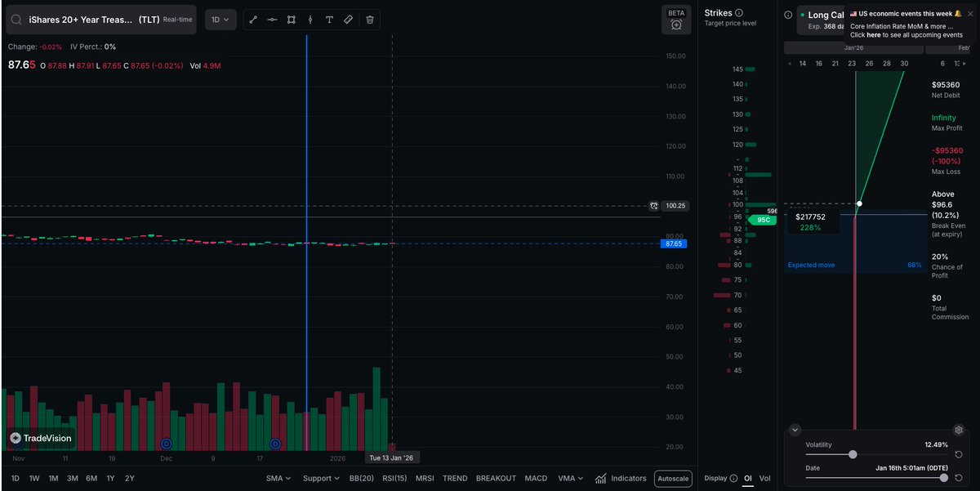Image resolution: width=980 pixels, height=491 pixels.
Task: Click the 70 strike level
Action: pyautogui.click(x=737, y=295)
